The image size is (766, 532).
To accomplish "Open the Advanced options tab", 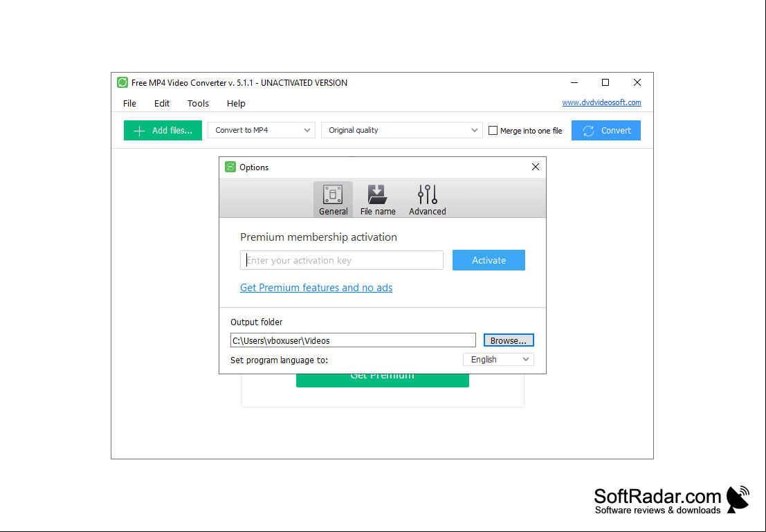I will (428, 199).
